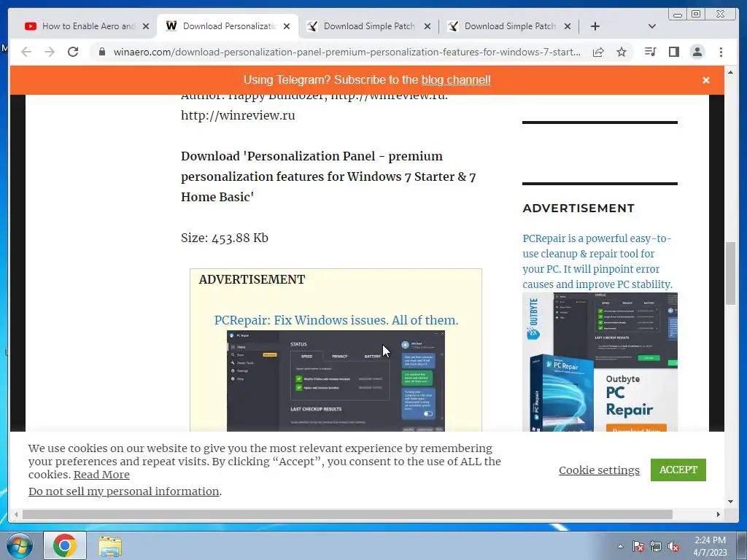This screenshot has height=560, width=747.
Task: Accept cookies with the ACCEPT button
Action: point(678,470)
